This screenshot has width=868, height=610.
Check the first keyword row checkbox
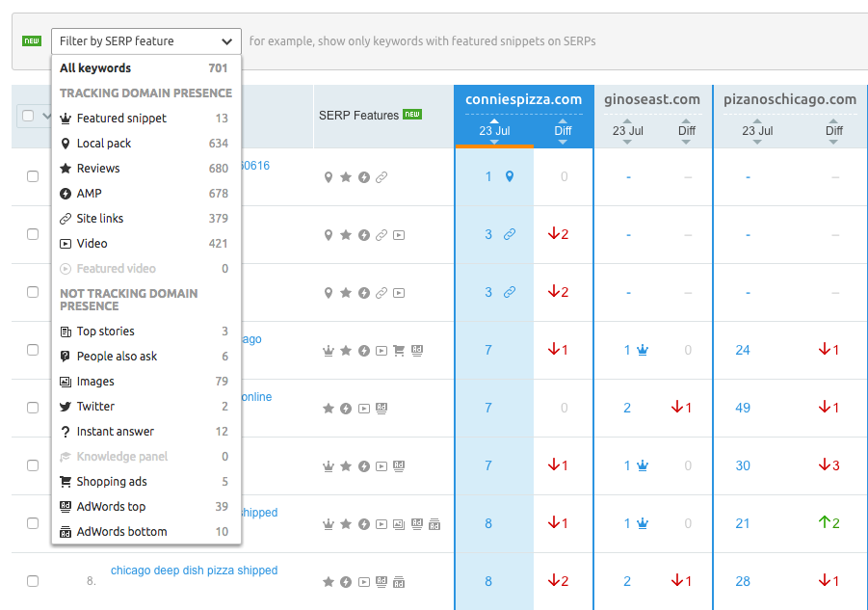(33, 176)
